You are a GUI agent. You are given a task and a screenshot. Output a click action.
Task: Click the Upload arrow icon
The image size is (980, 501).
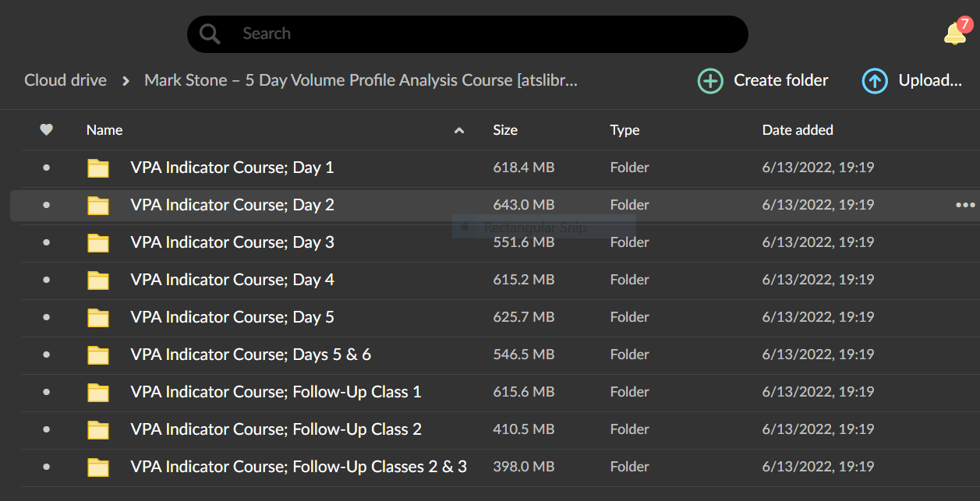875,80
